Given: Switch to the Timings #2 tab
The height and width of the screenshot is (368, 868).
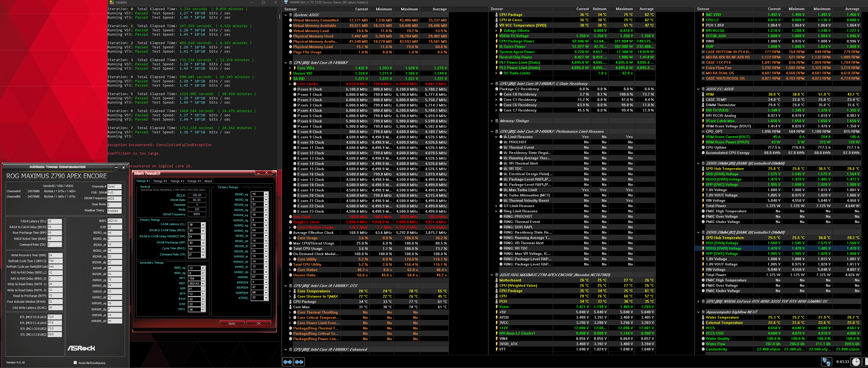Looking at the screenshot, I should 160,181.
